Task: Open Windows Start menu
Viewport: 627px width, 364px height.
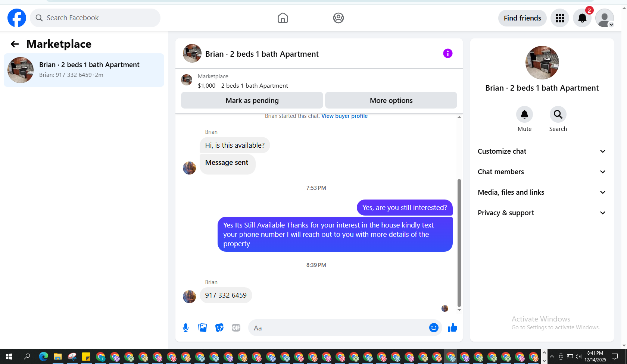Action: click(x=9, y=357)
